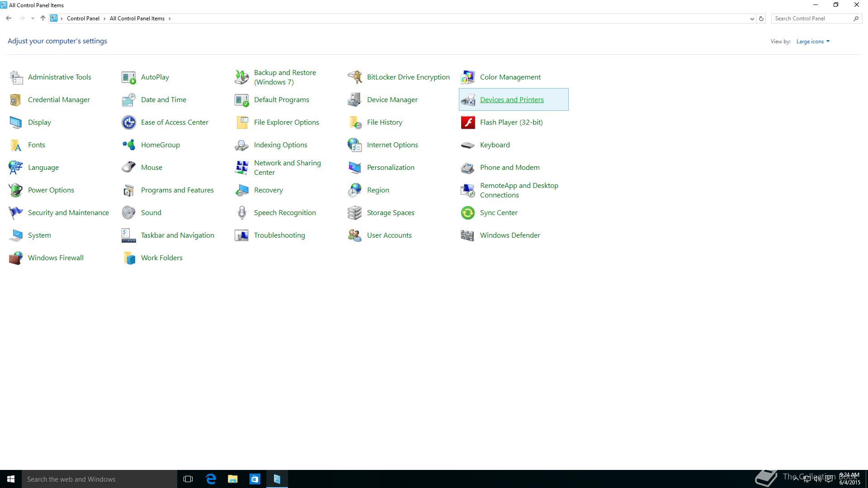Screen dimensions: 868x488
Task: Click the Keyboard icon
Action: pos(468,145)
